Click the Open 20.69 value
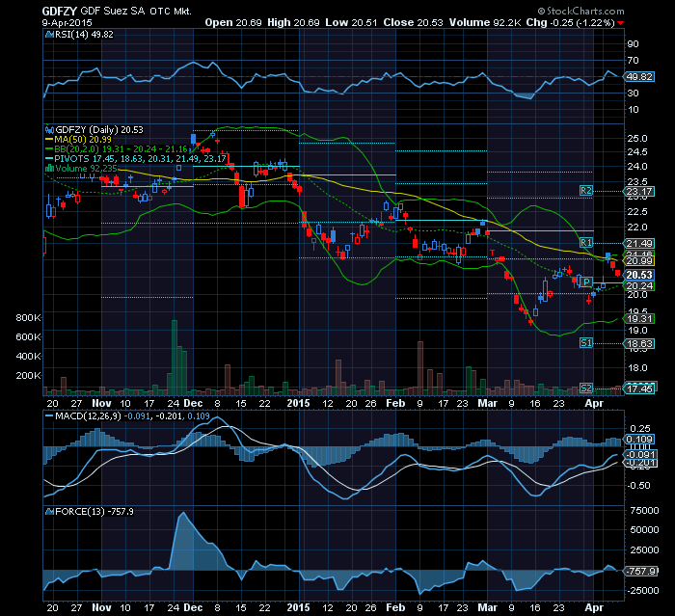 (233, 23)
